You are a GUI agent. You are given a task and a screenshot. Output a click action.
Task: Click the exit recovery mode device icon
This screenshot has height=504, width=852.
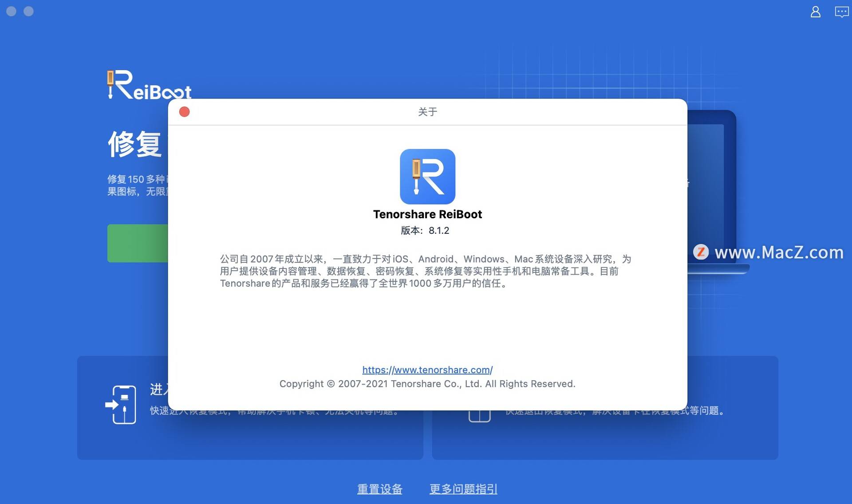pos(479,416)
